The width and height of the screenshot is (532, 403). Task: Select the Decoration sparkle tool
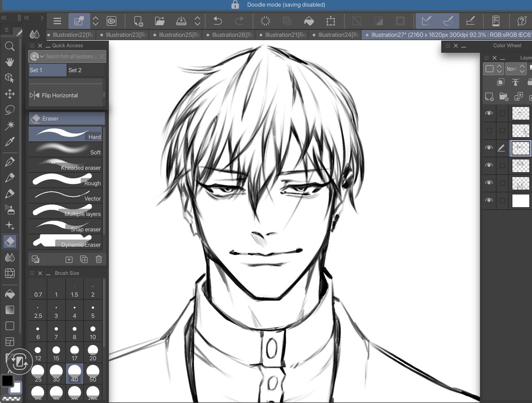click(9, 225)
